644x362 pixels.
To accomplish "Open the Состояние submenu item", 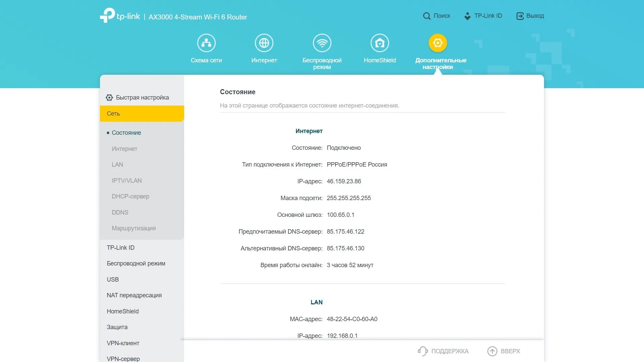I will point(126,133).
